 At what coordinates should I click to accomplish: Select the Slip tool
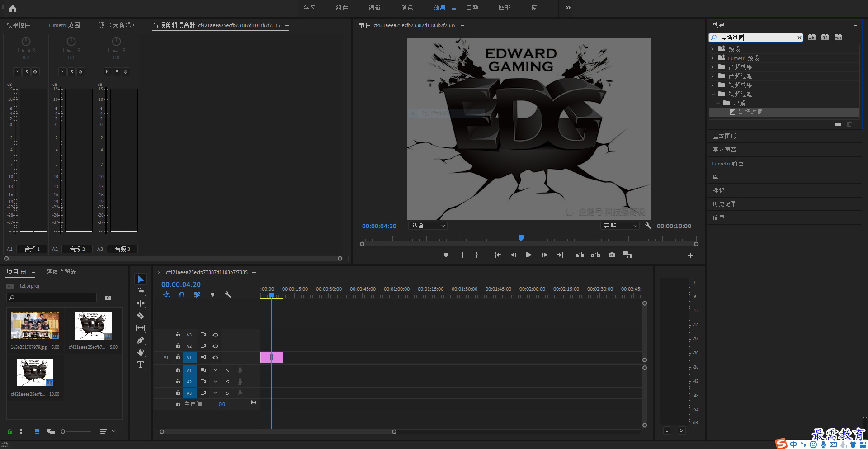click(x=141, y=328)
